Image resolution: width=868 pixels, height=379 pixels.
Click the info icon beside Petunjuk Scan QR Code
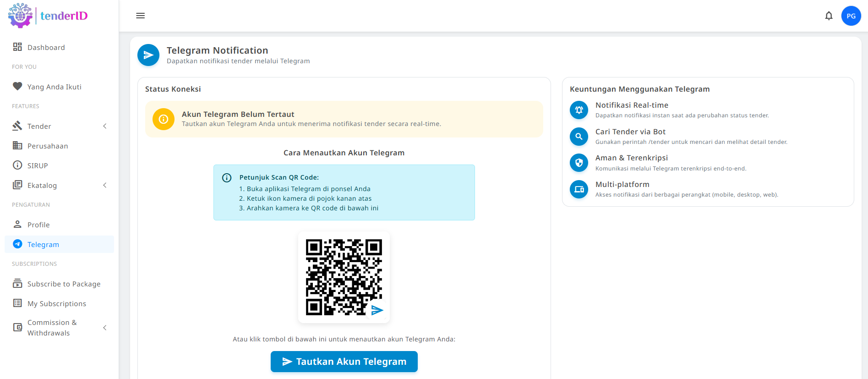point(227,178)
